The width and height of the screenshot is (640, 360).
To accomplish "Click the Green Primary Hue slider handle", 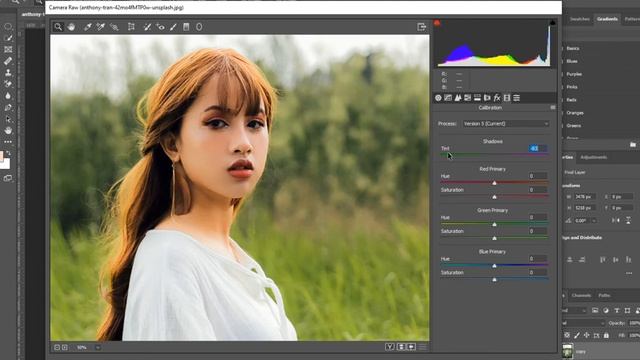I will pyautogui.click(x=494, y=224).
